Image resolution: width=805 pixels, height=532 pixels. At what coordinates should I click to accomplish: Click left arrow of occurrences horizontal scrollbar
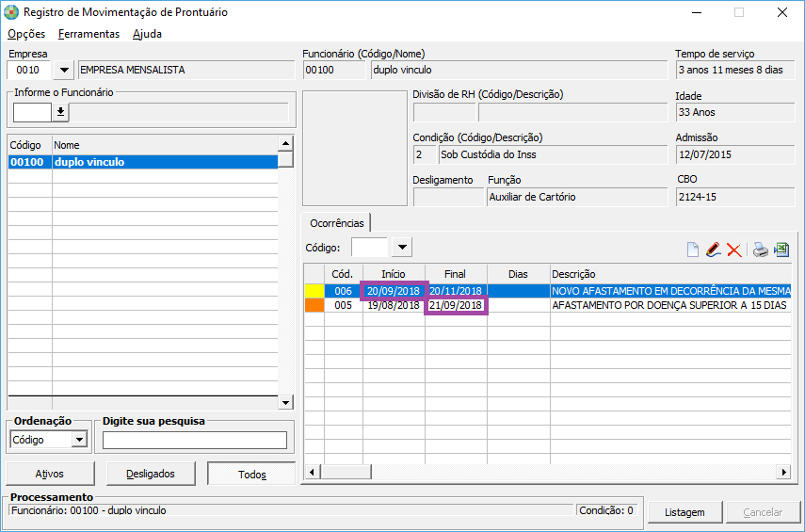(312, 472)
